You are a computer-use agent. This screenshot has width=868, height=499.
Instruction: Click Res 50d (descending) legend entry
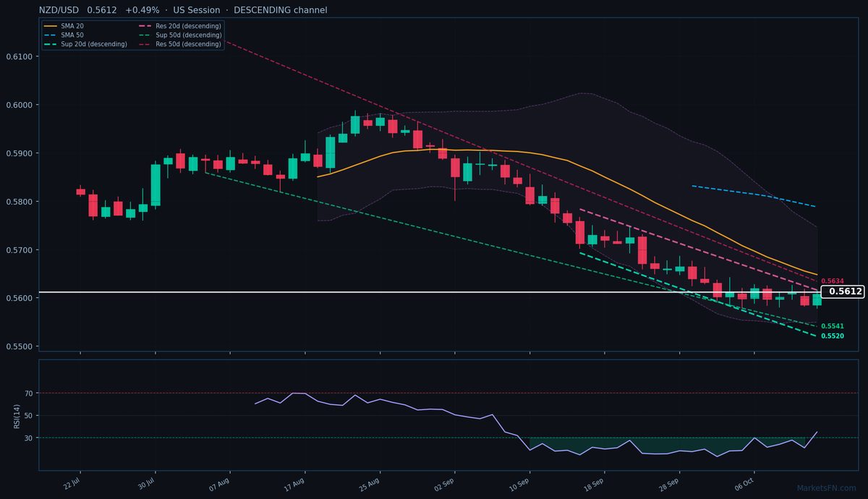point(179,44)
